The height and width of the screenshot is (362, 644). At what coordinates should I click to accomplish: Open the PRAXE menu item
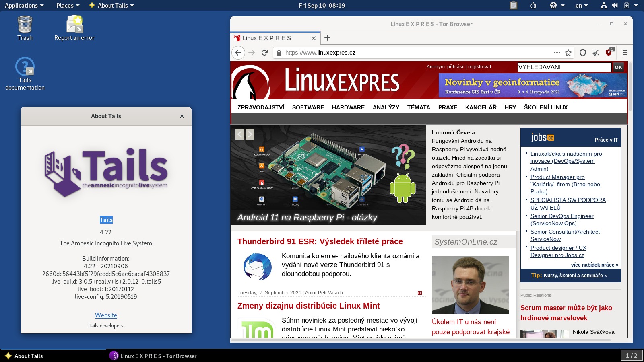pyautogui.click(x=448, y=107)
